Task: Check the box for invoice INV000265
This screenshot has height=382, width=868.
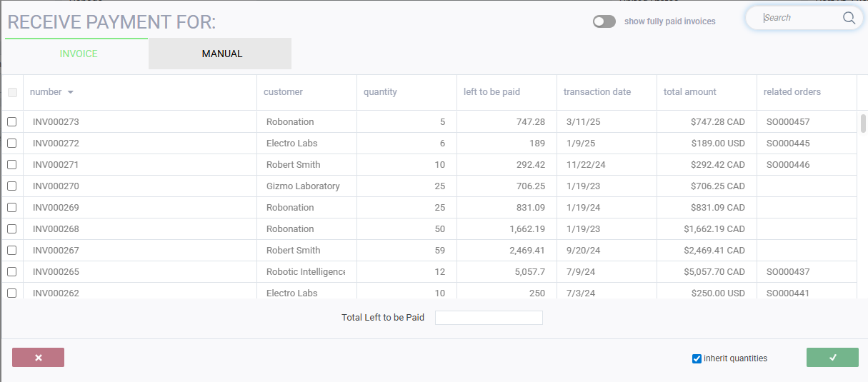Action: pyautogui.click(x=12, y=272)
